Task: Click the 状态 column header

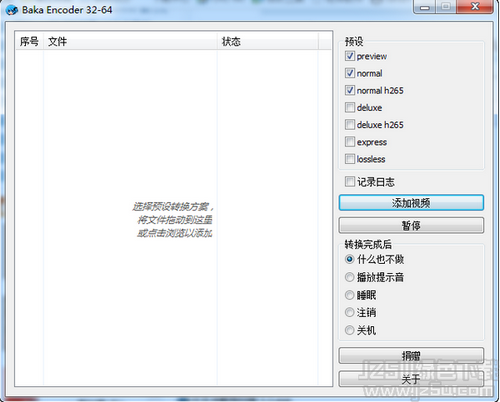Action: click(268, 41)
